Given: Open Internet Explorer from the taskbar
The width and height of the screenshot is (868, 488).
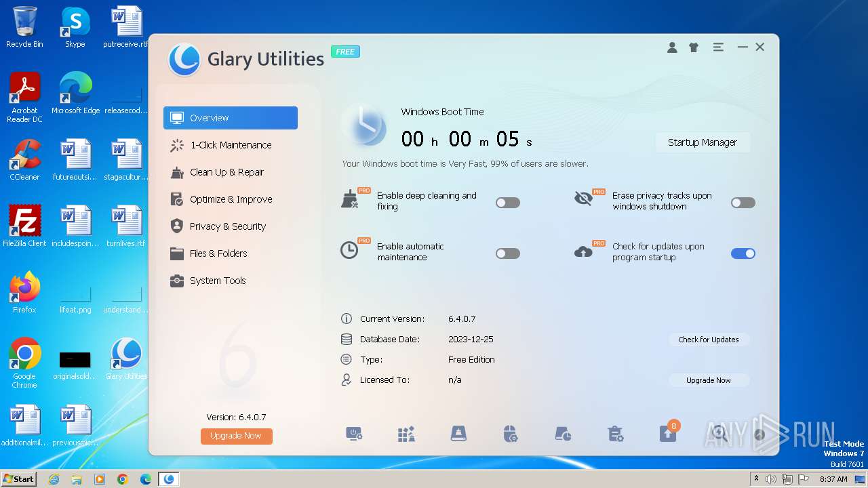Looking at the screenshot, I should 54,479.
